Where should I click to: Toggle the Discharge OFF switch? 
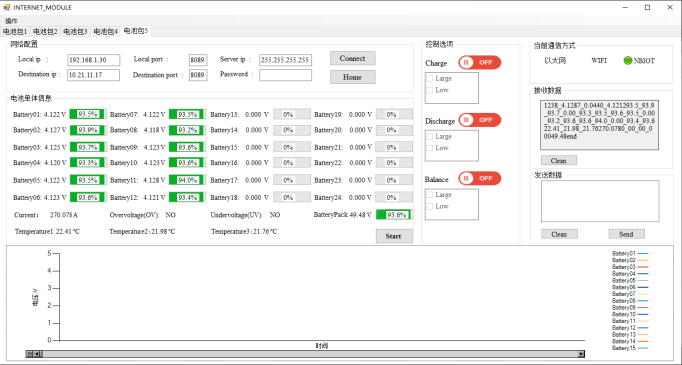click(x=479, y=120)
